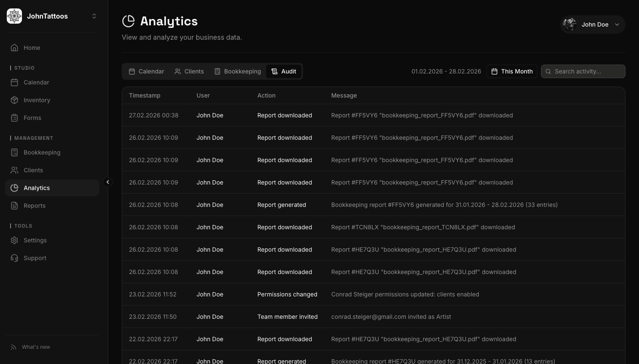
Task: Open the Bookkeeping tab in Analytics
Action: (x=238, y=71)
